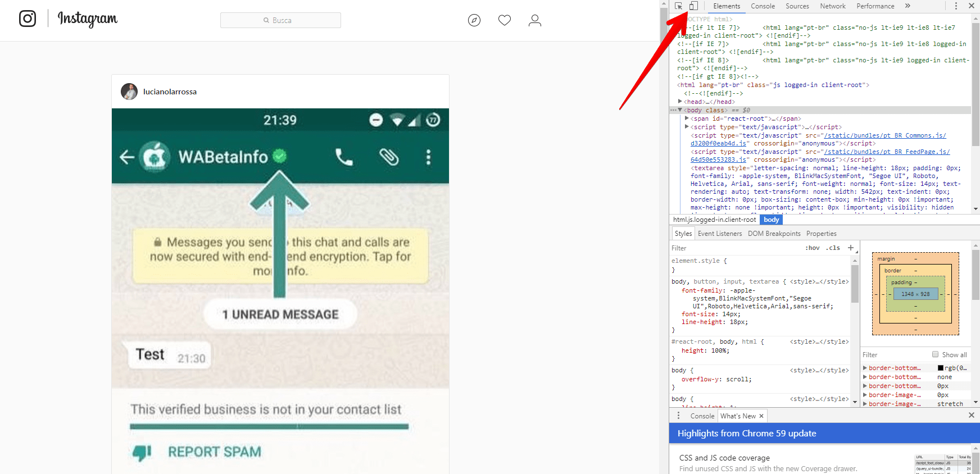Select the body breadcrumb

[771, 220]
